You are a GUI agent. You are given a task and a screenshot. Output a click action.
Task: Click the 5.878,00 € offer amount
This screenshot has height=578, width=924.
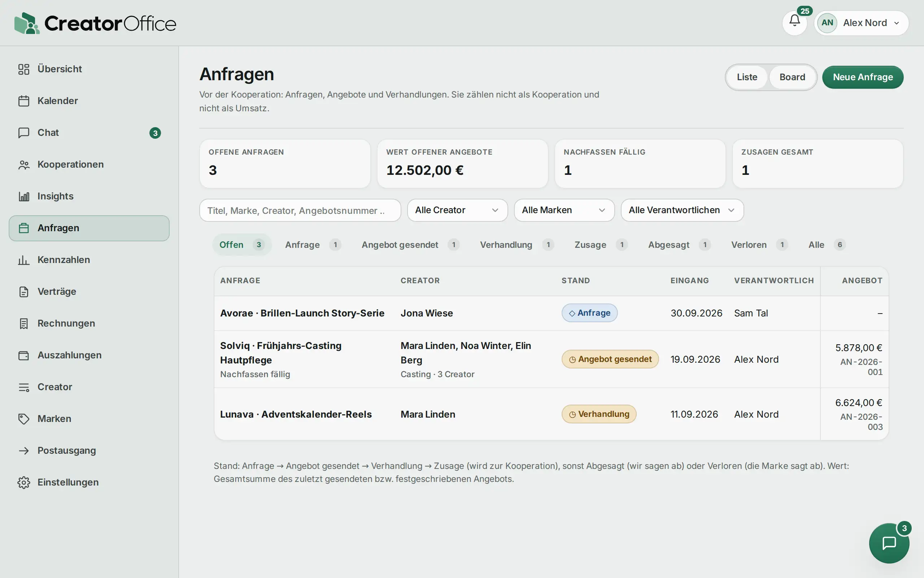click(859, 348)
